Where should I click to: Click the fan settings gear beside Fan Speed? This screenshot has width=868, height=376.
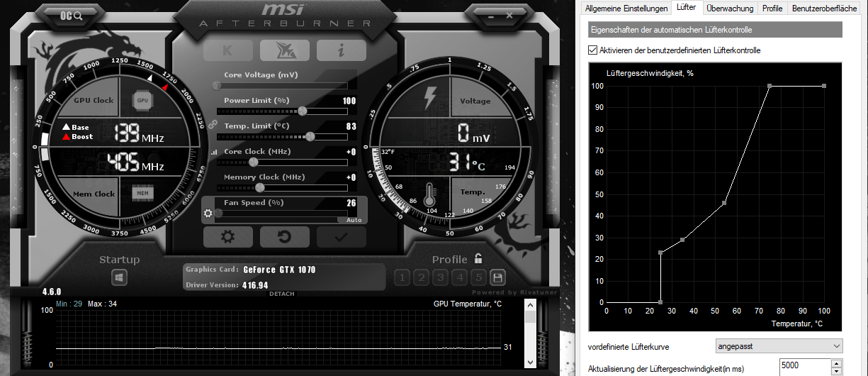point(208,213)
